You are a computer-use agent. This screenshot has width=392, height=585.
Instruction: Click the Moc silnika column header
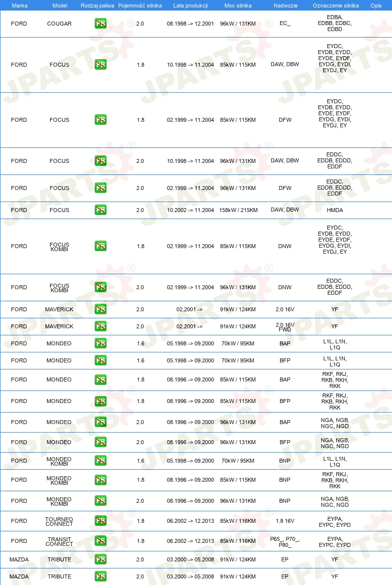click(x=238, y=6)
